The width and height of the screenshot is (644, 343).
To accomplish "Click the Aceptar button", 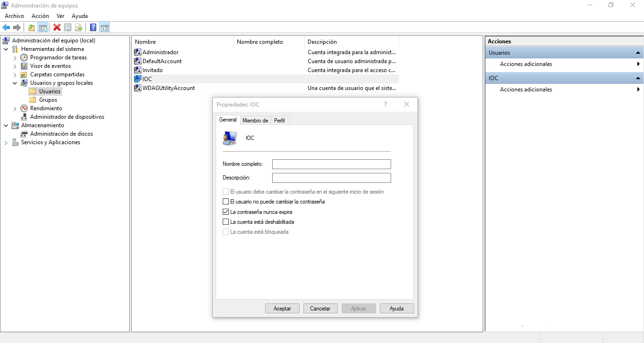I will (x=282, y=309).
